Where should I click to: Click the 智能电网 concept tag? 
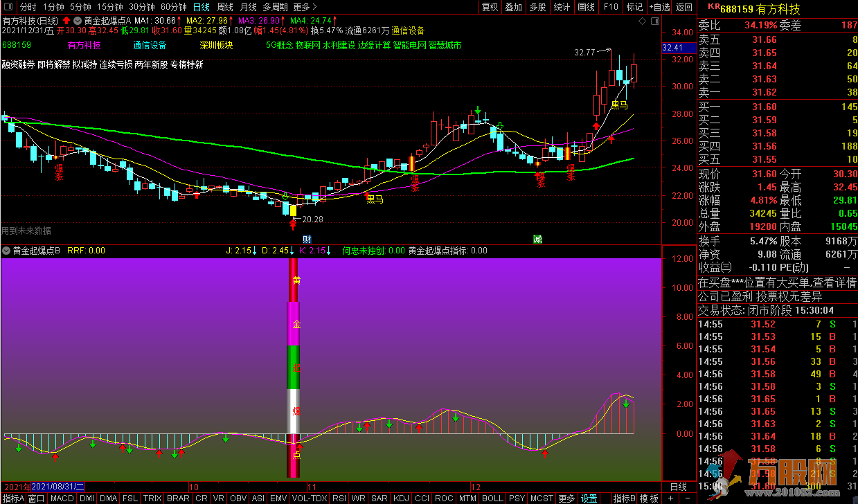(x=410, y=46)
